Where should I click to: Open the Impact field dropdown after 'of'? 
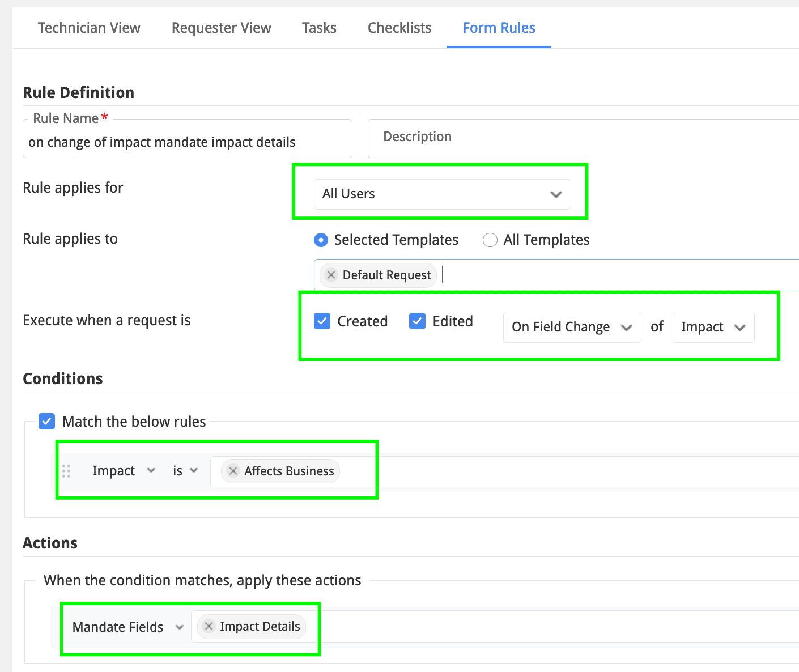tap(713, 327)
